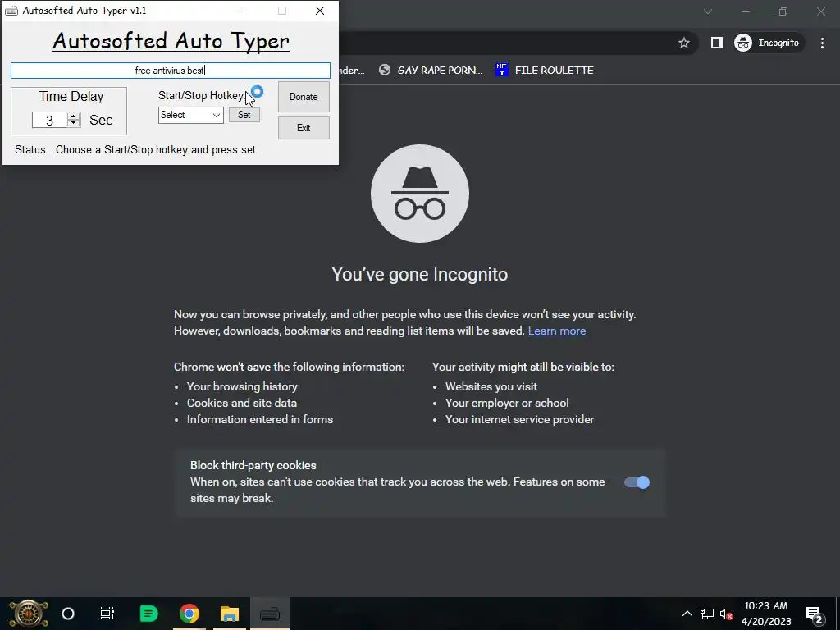Open the green chat app taskbar icon
The height and width of the screenshot is (630, 840).
[149, 614]
